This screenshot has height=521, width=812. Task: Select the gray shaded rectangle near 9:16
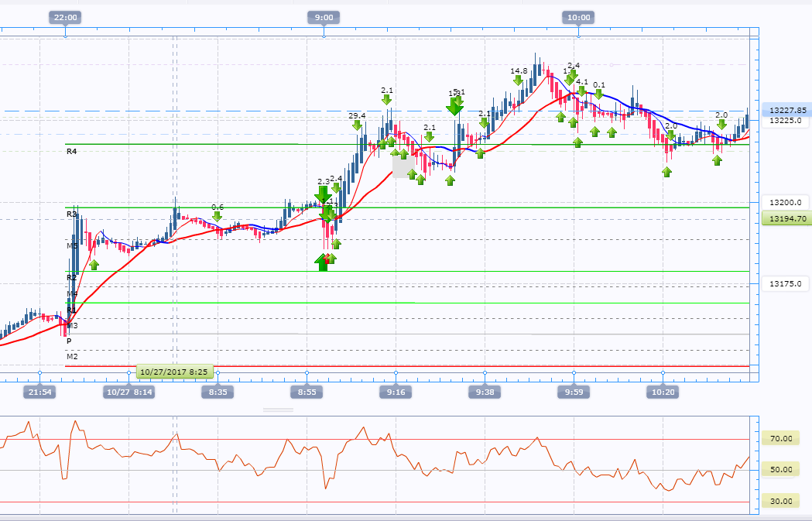click(403, 166)
